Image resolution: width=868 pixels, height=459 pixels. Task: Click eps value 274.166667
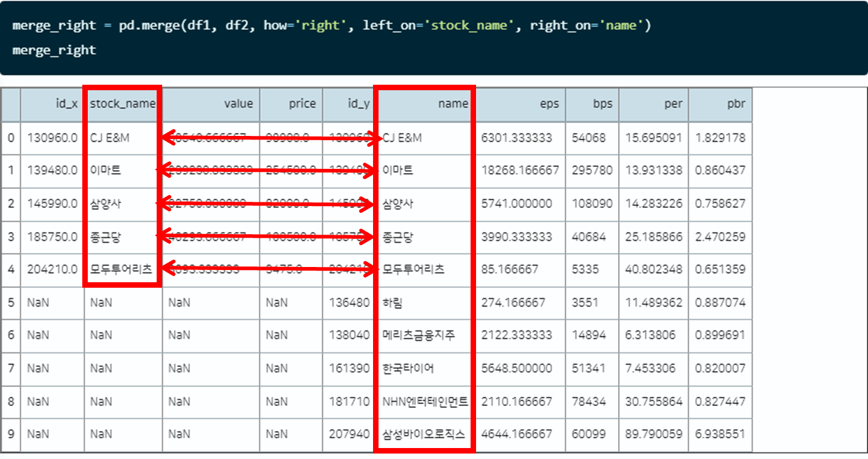(513, 302)
